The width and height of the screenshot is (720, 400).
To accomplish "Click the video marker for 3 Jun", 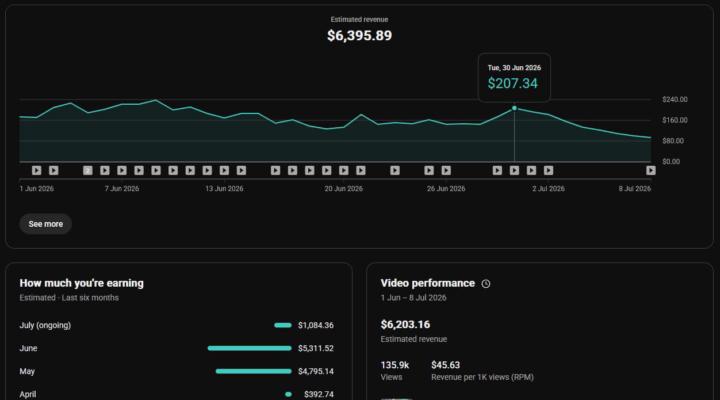I will [54, 170].
